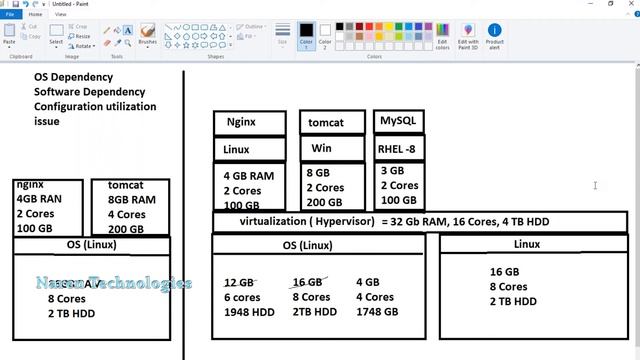Image resolution: width=640 pixels, height=360 pixels.
Task: Open the File menu tab
Action: [x=10, y=14]
